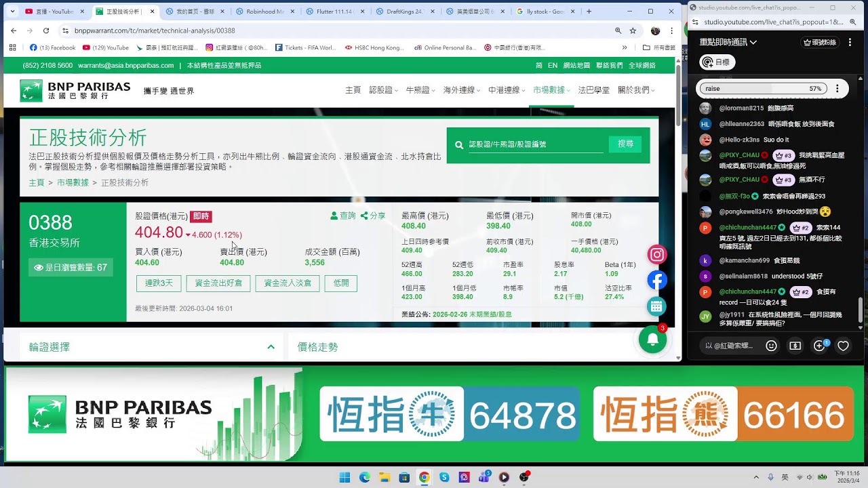Click the BNP Paribas header logo
The image size is (868, 488).
[75, 90]
